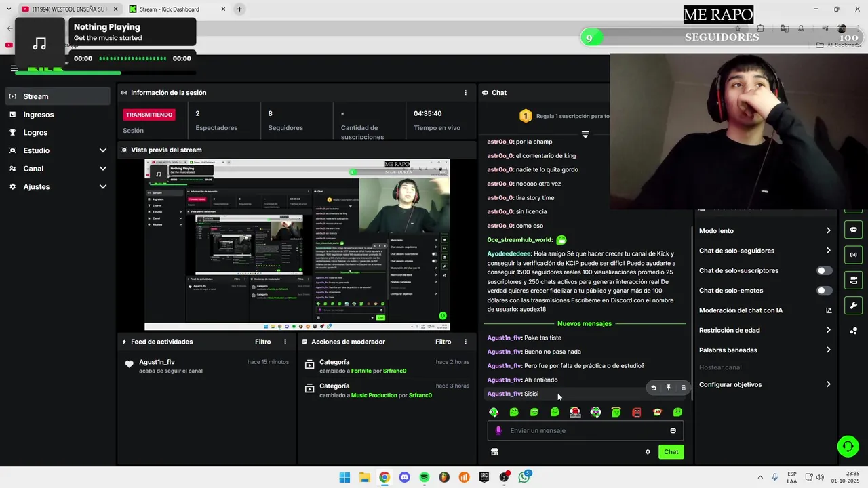Pin the Sisisi chat message
868x488 pixels.
669,388
